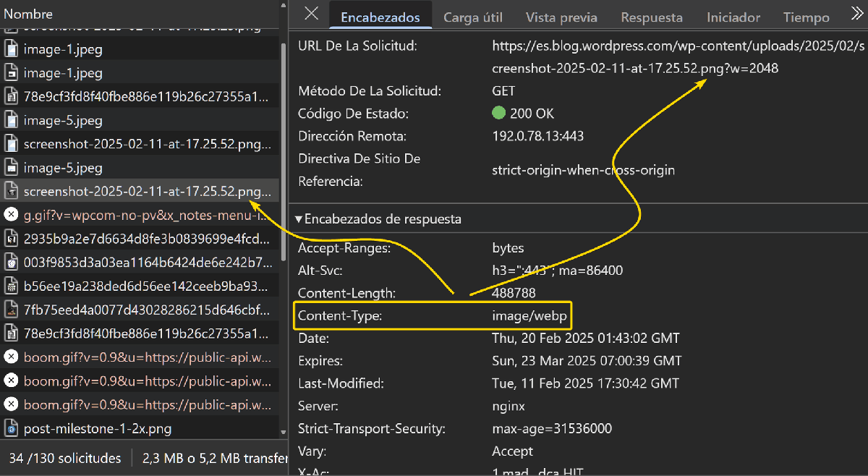This screenshot has height=476, width=868.
Task: Open the Iniciador tab
Action: pyautogui.click(x=733, y=17)
